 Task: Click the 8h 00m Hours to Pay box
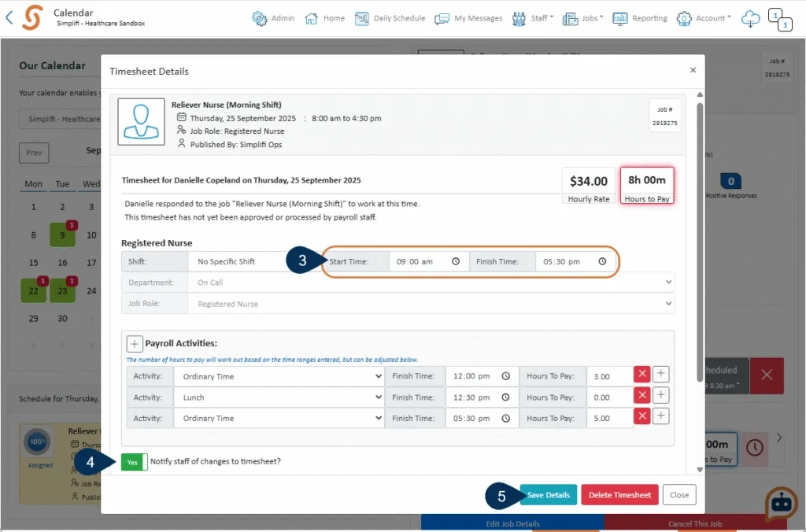coord(647,185)
